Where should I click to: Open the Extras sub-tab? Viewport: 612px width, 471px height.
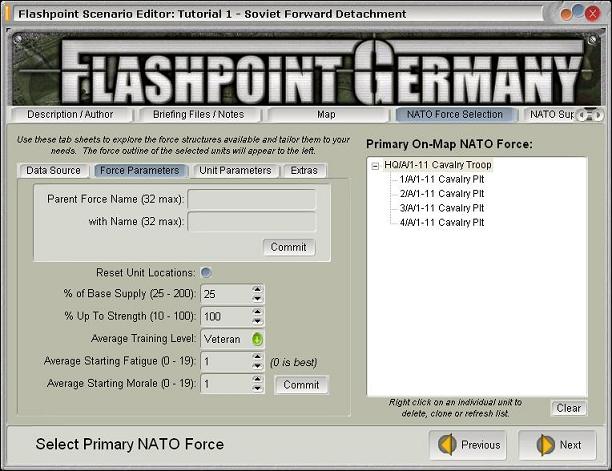304,171
